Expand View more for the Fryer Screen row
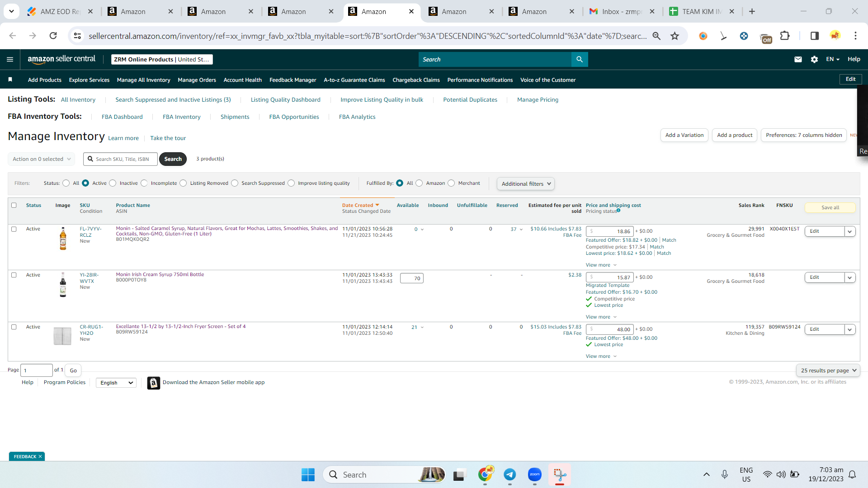Viewport: 868px width, 488px height. 601,357
